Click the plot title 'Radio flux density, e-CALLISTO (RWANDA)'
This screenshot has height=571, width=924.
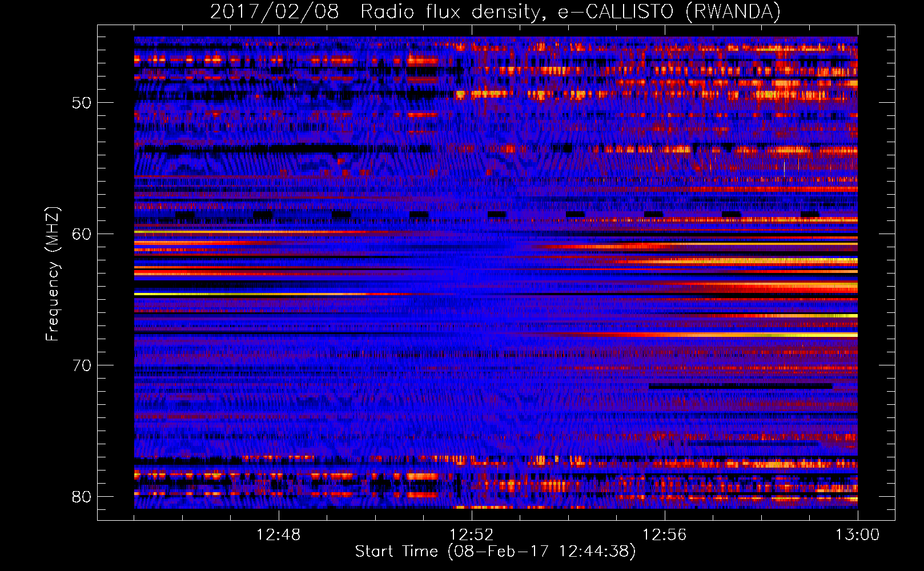(x=571, y=11)
